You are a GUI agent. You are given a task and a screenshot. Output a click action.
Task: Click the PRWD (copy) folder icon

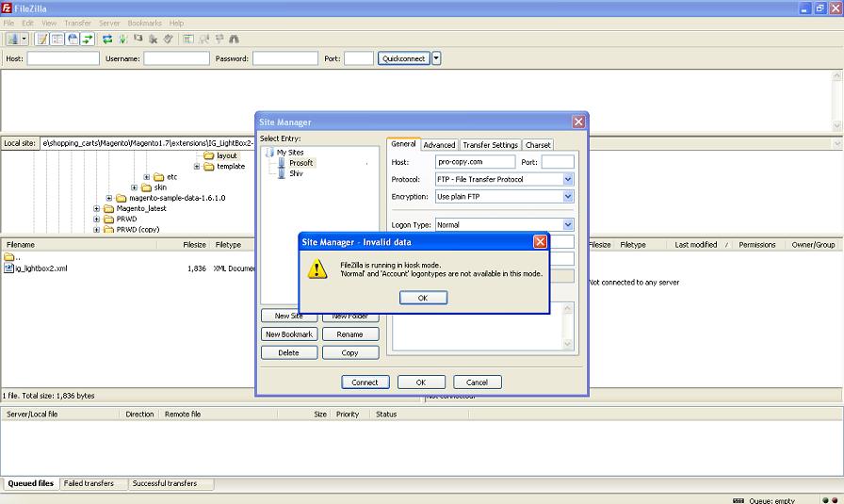pos(108,229)
